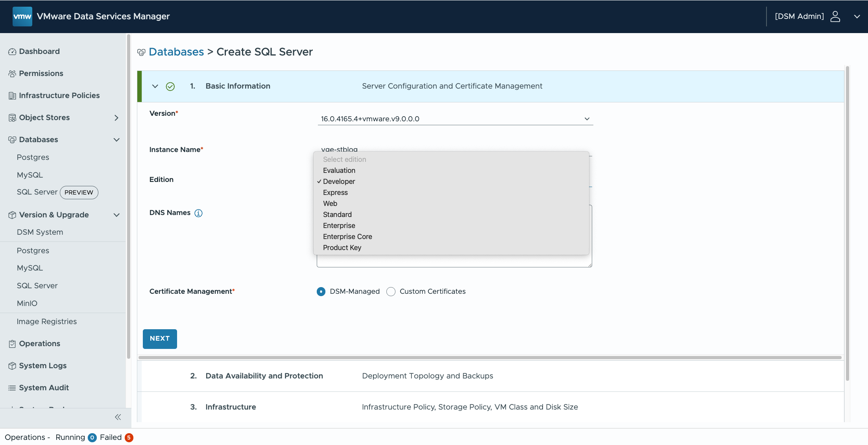
Task: Open the Version dropdown
Action: click(455, 119)
